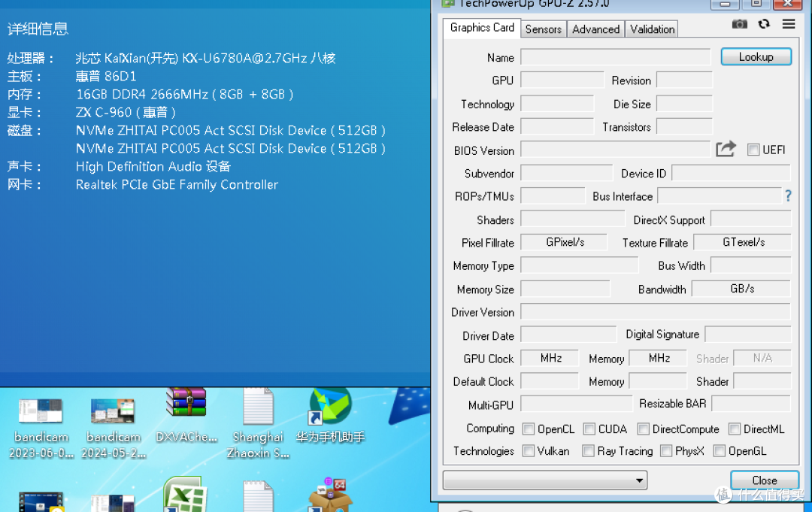The height and width of the screenshot is (512, 812).
Task: Click the Texture Fillrate GTexel/s field
Action: click(x=742, y=242)
